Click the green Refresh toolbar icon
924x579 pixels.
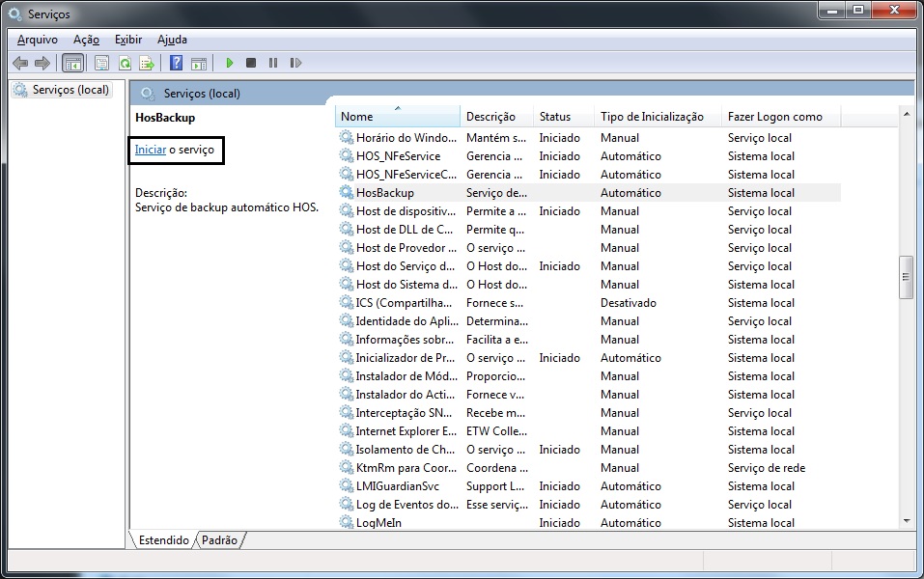point(125,64)
